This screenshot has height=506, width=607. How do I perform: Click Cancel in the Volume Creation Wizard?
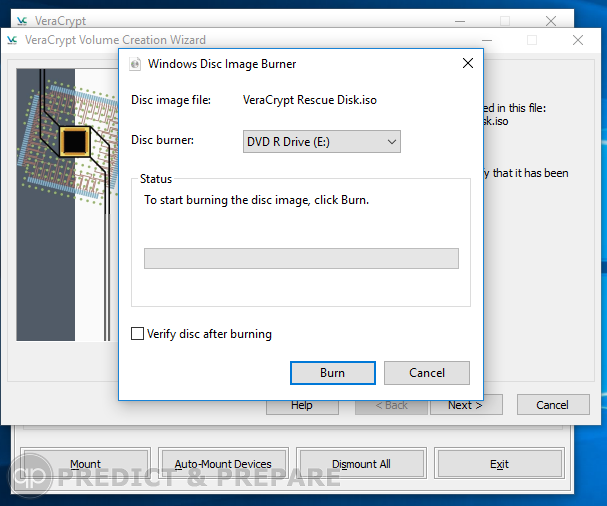point(553,405)
